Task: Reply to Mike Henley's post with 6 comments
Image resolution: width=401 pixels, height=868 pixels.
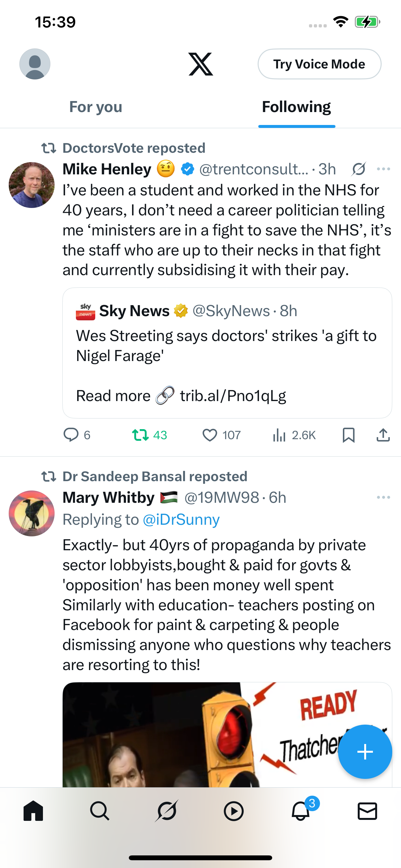Action: [77, 435]
